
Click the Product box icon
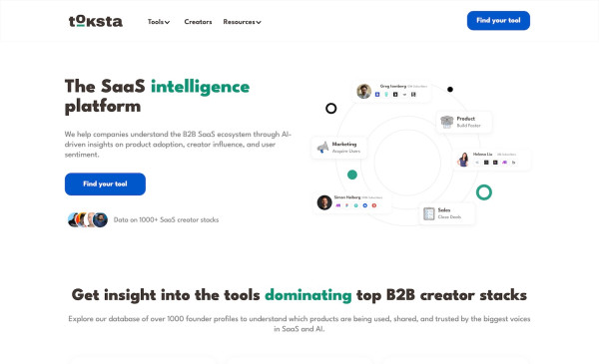446,122
